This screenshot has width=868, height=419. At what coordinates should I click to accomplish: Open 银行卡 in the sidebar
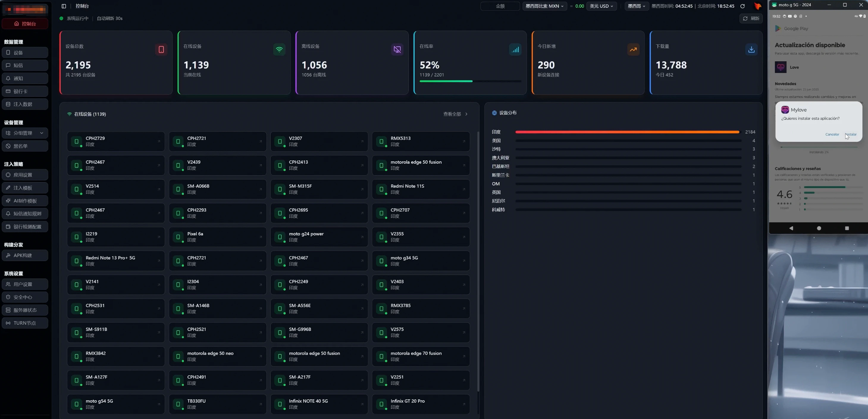point(25,91)
